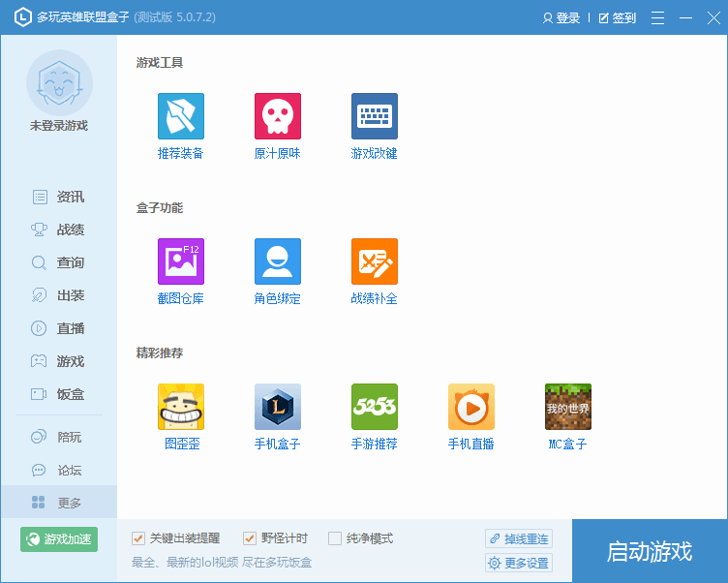728x583 pixels.
Task: Open the 截图仓库 screenshot icon
Action: click(181, 261)
